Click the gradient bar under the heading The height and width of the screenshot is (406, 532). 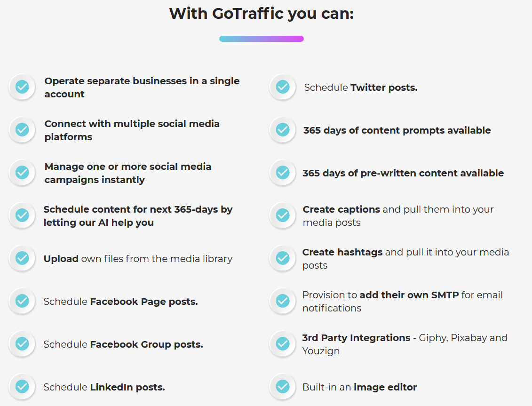(x=261, y=39)
